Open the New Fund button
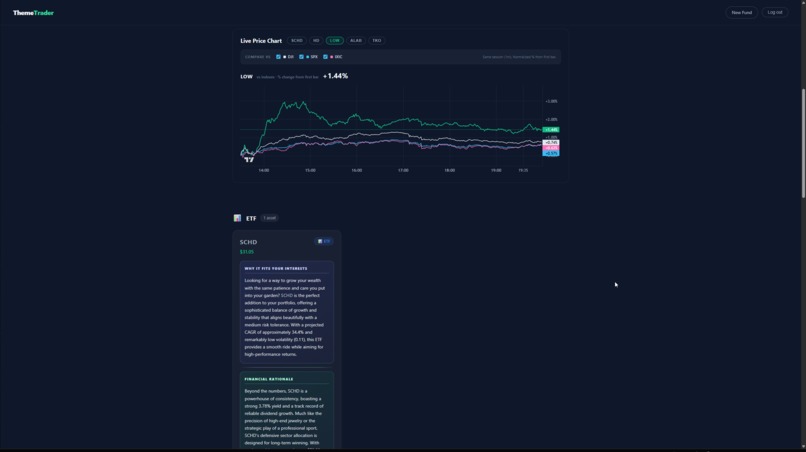This screenshot has width=806, height=452. pos(741,12)
